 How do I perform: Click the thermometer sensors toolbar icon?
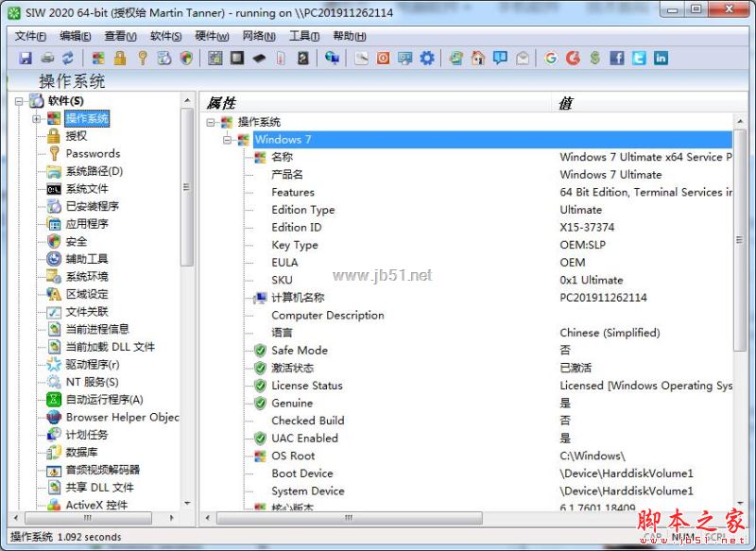point(281,59)
